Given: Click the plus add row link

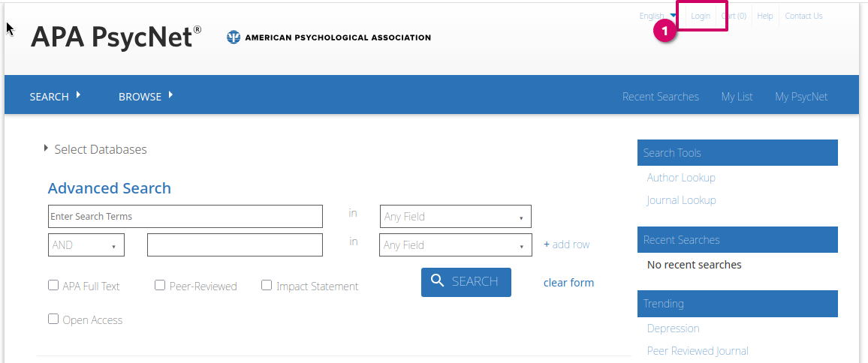Looking at the screenshot, I should 566,244.
